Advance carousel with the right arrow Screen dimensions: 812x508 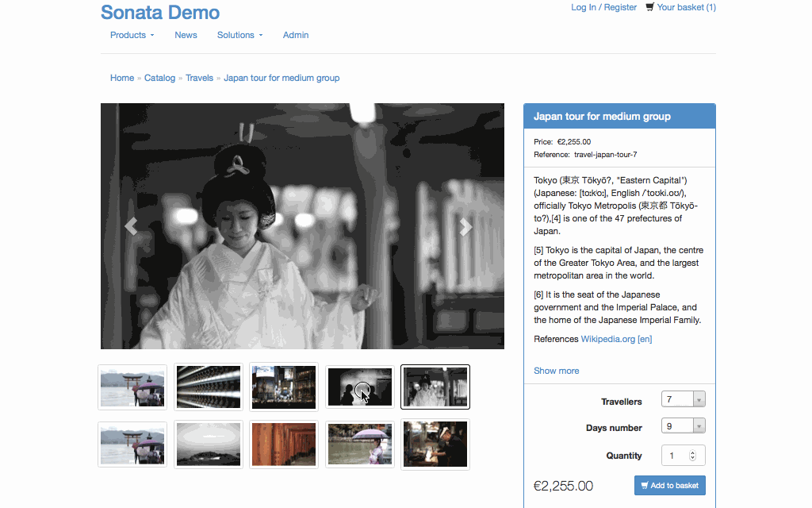pos(466,227)
